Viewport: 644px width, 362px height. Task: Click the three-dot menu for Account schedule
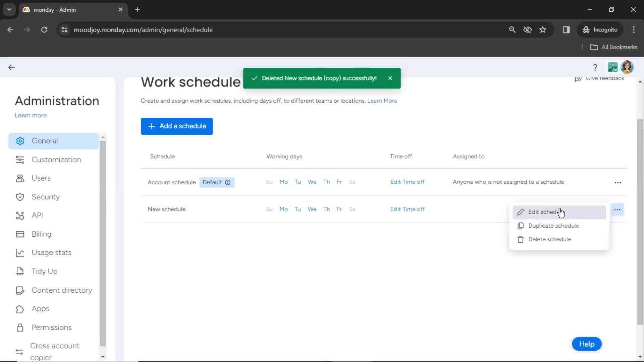[x=618, y=182]
